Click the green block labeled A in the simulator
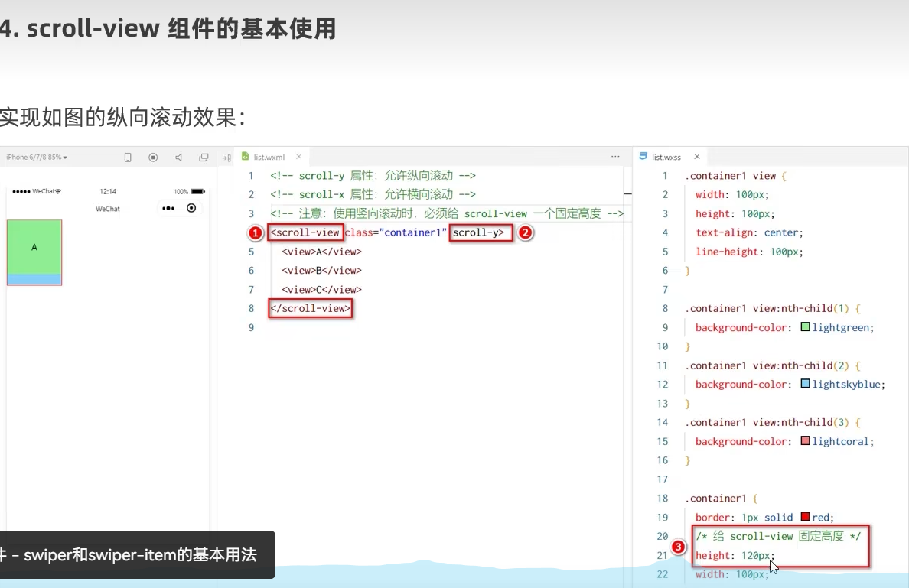 click(x=34, y=248)
